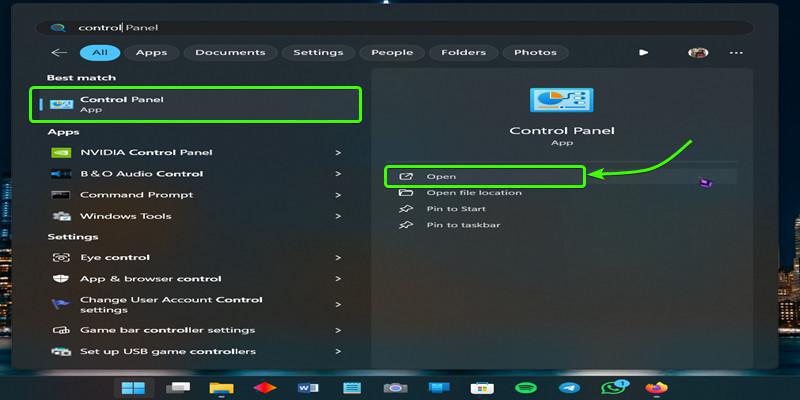This screenshot has height=400, width=800.
Task: Open File Explorer from the taskbar
Action: point(221,388)
